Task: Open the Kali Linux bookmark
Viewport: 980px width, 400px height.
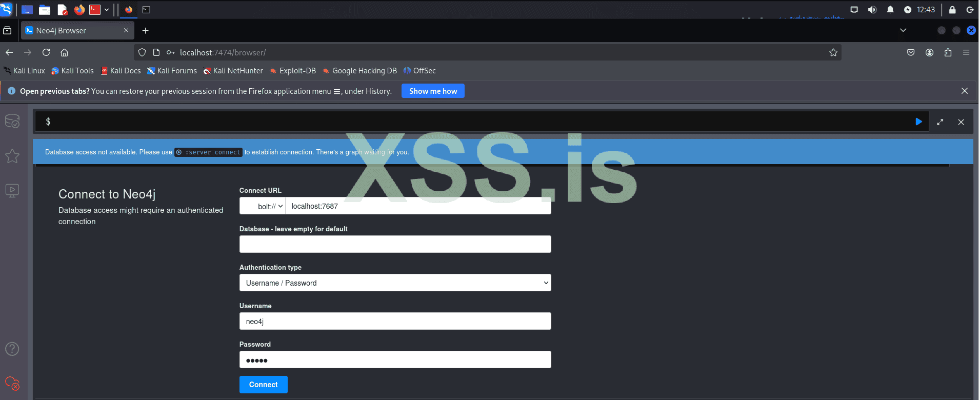Action: pyautogui.click(x=24, y=71)
